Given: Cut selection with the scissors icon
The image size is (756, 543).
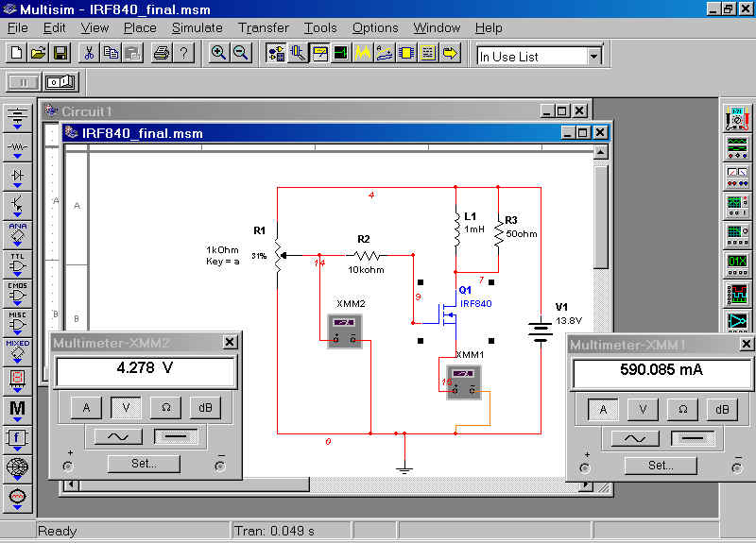Looking at the screenshot, I should point(89,53).
